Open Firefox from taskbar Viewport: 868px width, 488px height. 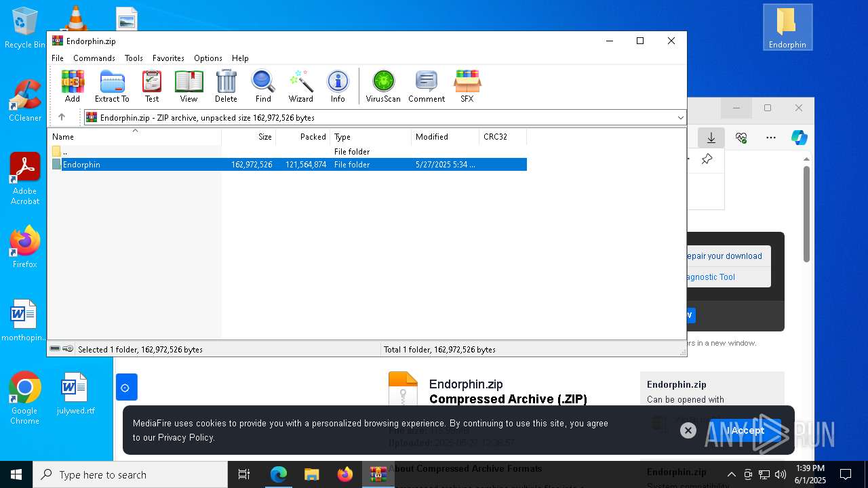[x=345, y=474]
